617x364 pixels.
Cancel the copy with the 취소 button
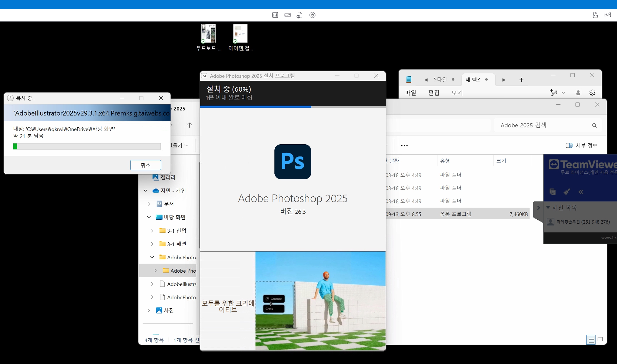[x=146, y=165]
